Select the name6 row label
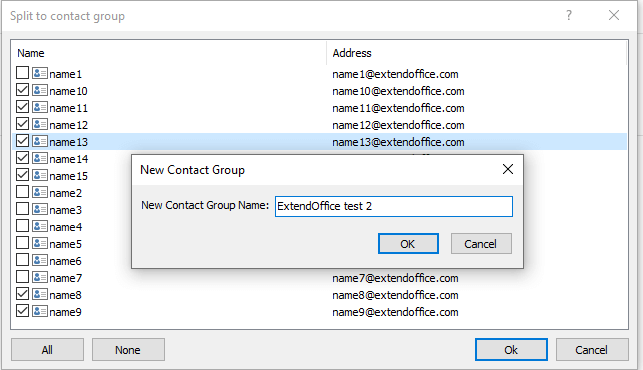Viewport: 643px width, 370px height. [66, 261]
